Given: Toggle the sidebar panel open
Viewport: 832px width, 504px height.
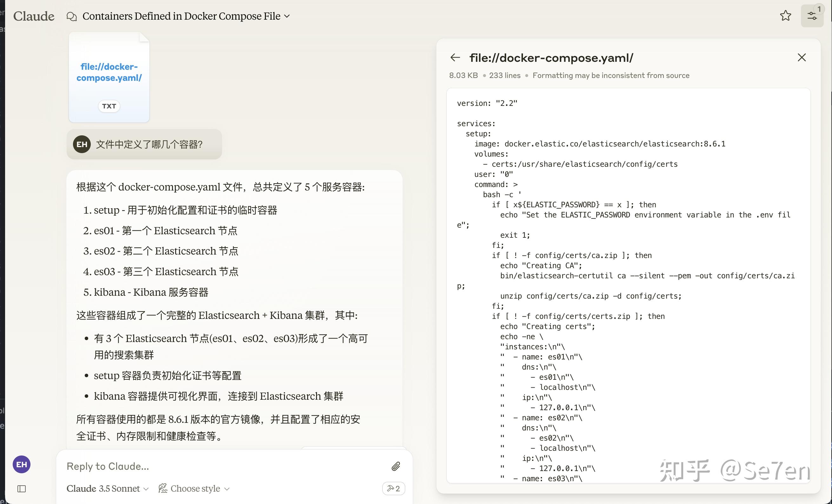Looking at the screenshot, I should (x=22, y=488).
